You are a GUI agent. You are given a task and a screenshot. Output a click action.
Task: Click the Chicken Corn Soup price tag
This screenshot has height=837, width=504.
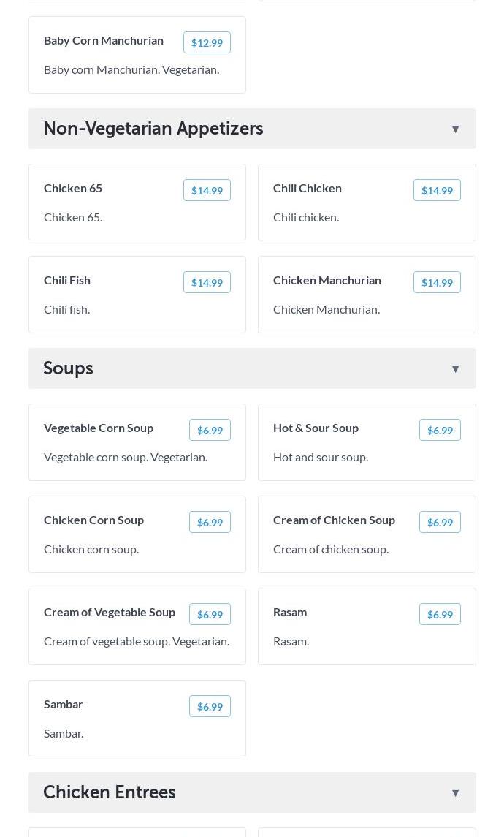click(210, 522)
